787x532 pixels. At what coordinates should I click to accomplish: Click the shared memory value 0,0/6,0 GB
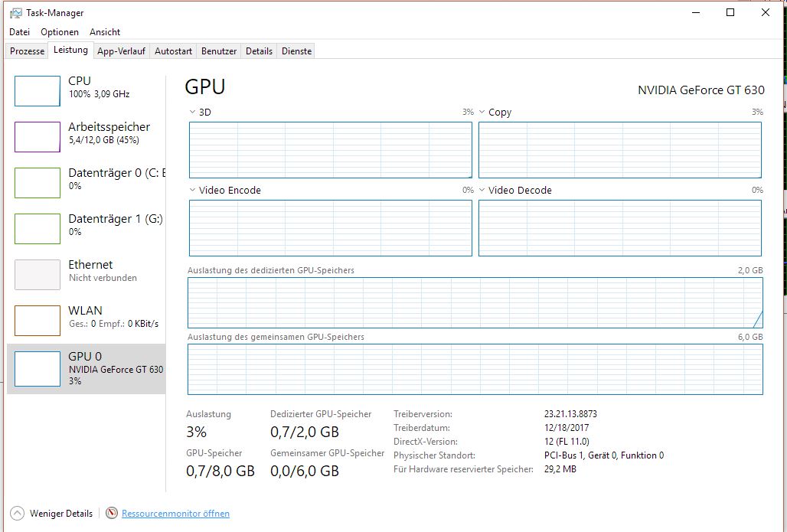click(x=305, y=471)
